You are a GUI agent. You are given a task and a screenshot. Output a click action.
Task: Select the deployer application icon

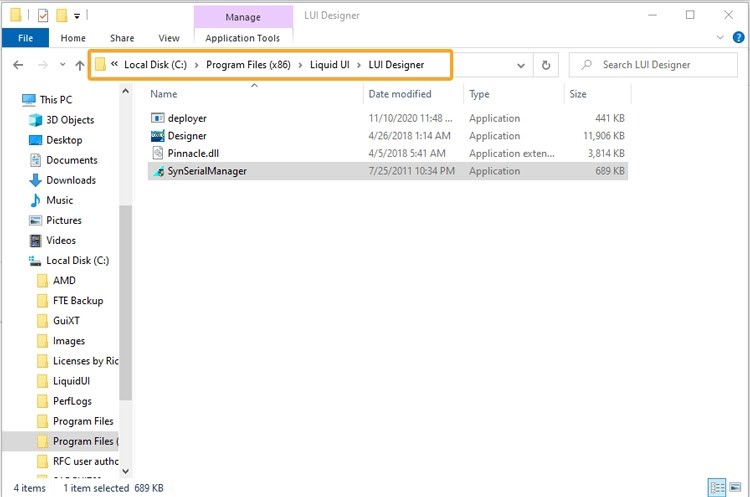tap(157, 118)
